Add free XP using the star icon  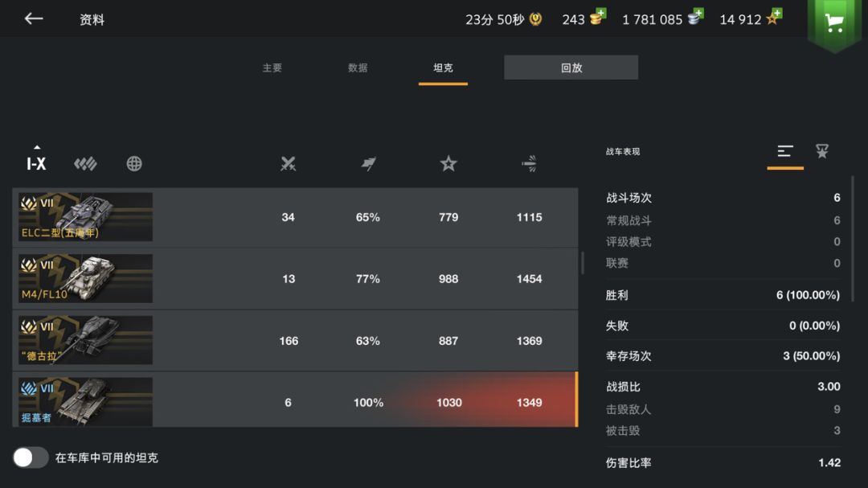pyautogui.click(x=773, y=18)
